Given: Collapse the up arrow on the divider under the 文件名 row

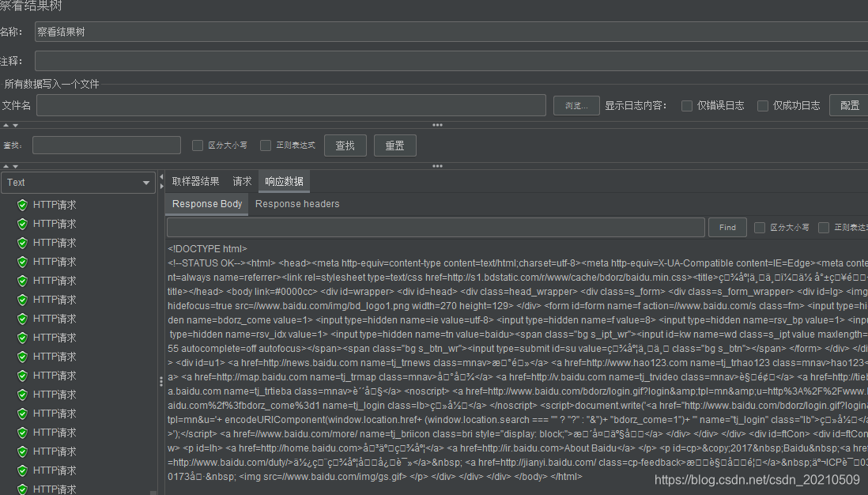Looking at the screenshot, I should (6, 125).
